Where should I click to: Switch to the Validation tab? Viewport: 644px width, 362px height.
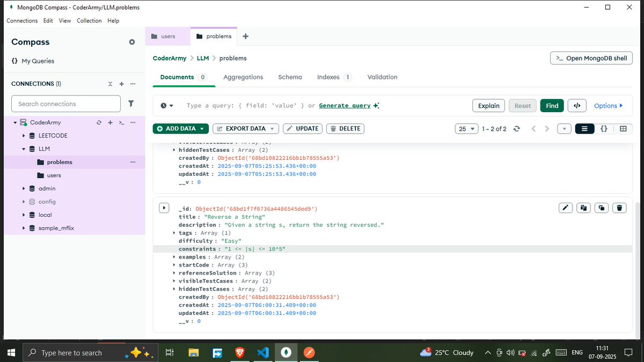coord(382,77)
